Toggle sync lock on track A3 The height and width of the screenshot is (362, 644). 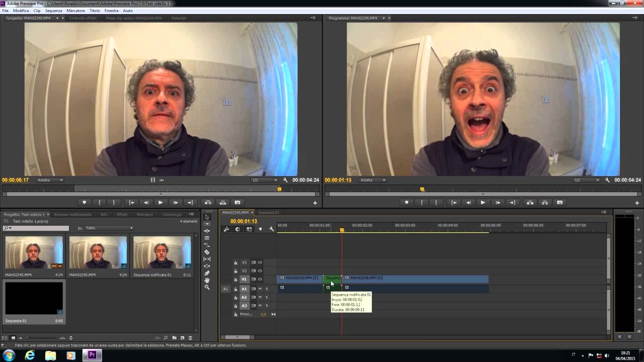pos(254,306)
